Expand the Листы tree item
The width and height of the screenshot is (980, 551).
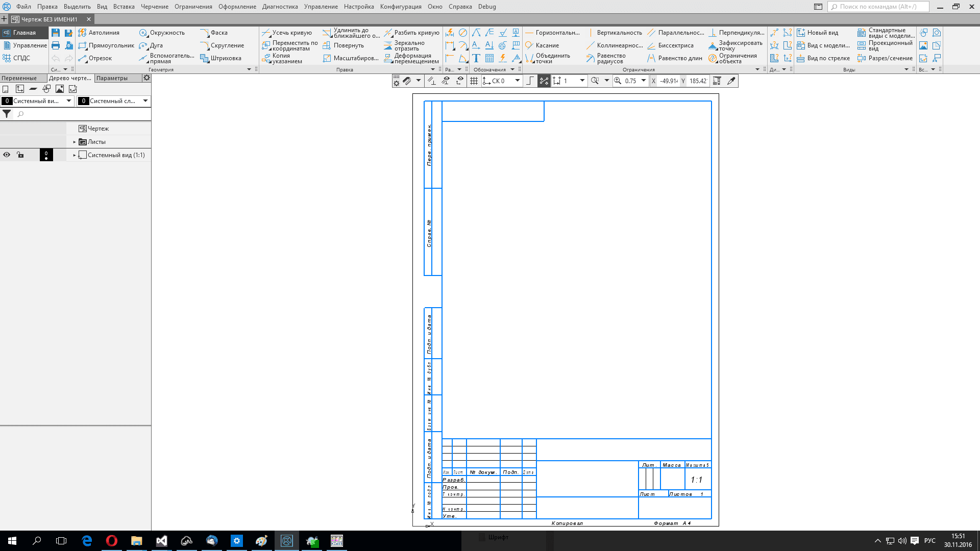(x=74, y=141)
